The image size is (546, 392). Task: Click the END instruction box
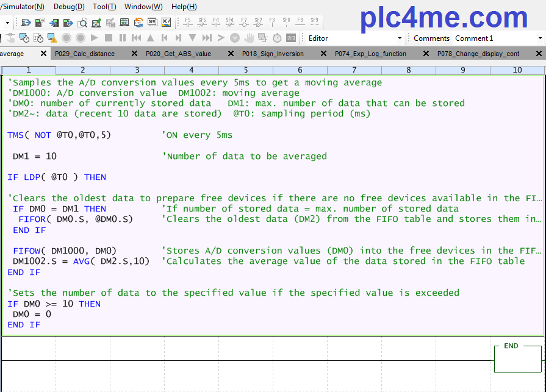pyautogui.click(x=517, y=358)
